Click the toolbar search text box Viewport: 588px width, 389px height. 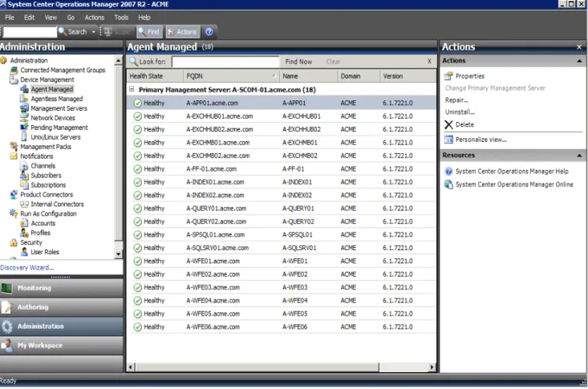(x=30, y=32)
